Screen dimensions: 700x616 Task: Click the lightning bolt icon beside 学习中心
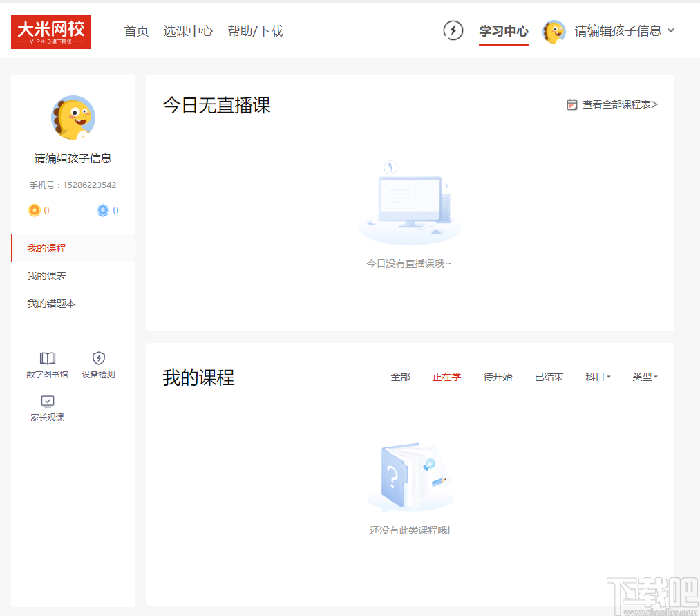(453, 31)
